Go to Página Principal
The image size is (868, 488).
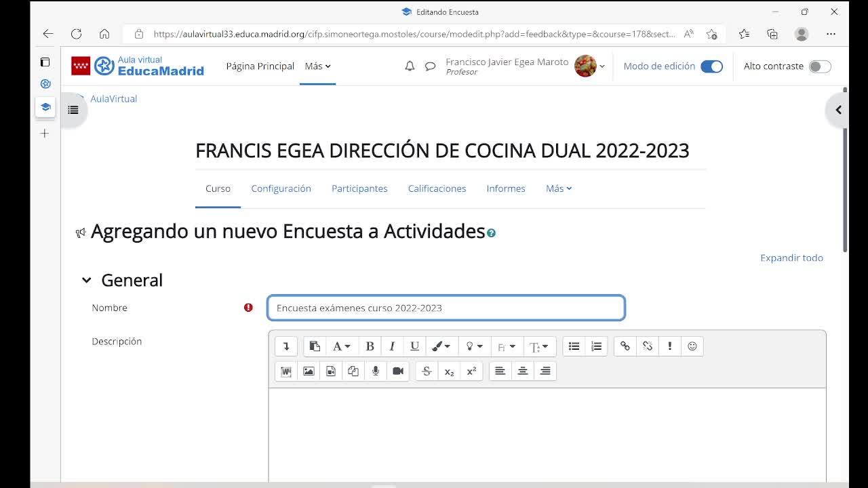(x=260, y=66)
